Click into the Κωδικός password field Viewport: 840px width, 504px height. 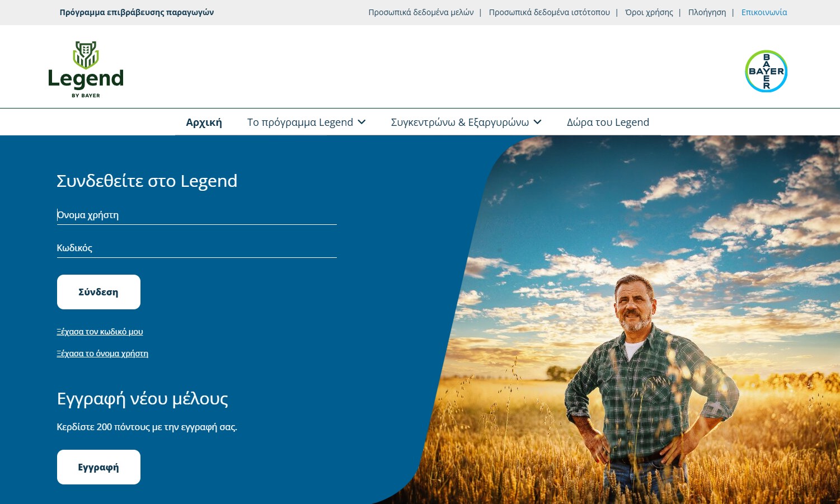click(196, 248)
